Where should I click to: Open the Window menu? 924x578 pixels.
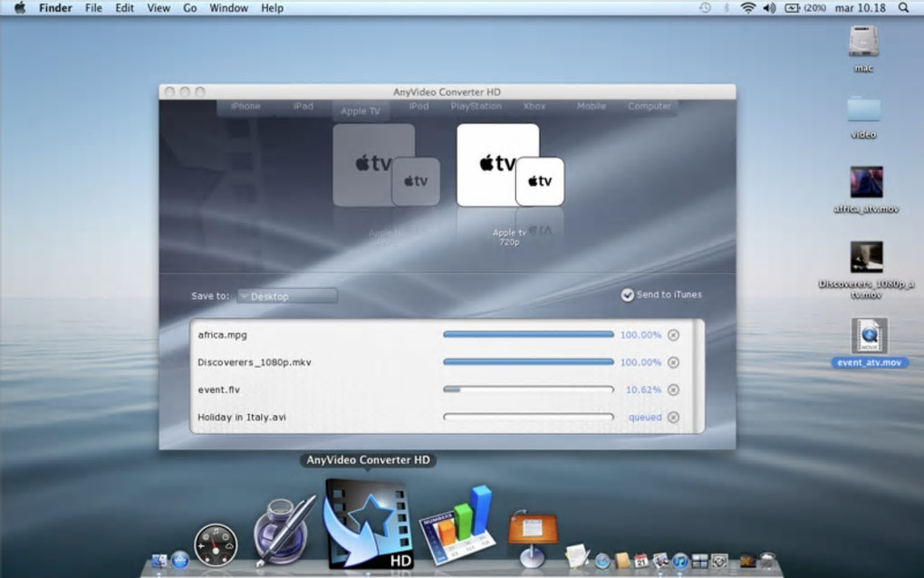228,7
